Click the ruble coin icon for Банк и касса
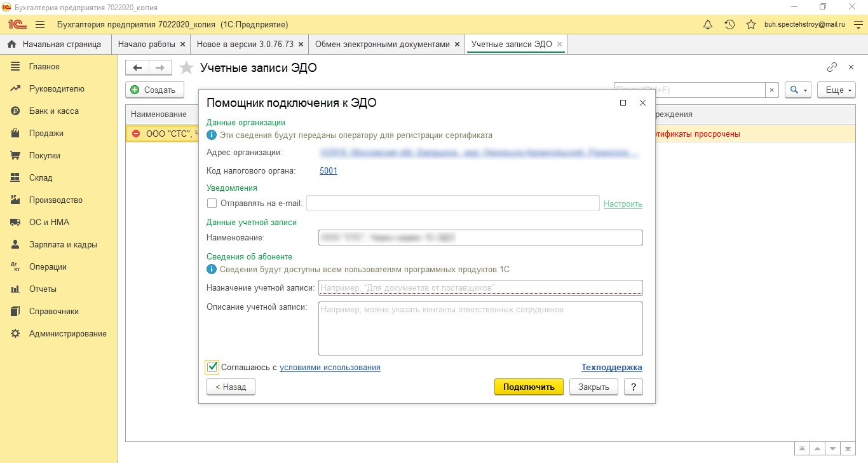The width and height of the screenshot is (868, 463). [x=16, y=111]
